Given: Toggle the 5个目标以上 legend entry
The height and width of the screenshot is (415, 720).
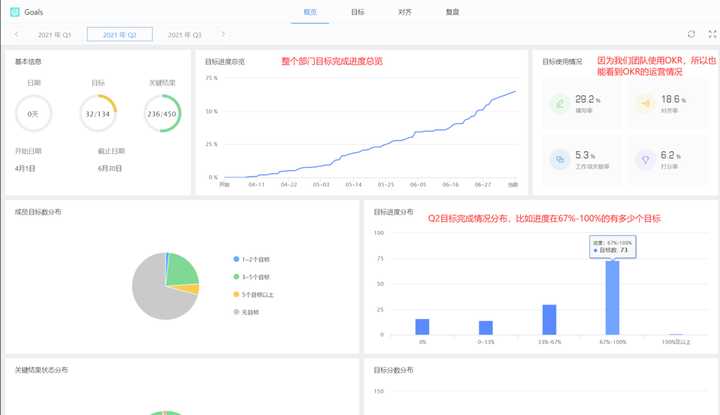Looking at the screenshot, I should tap(253, 294).
